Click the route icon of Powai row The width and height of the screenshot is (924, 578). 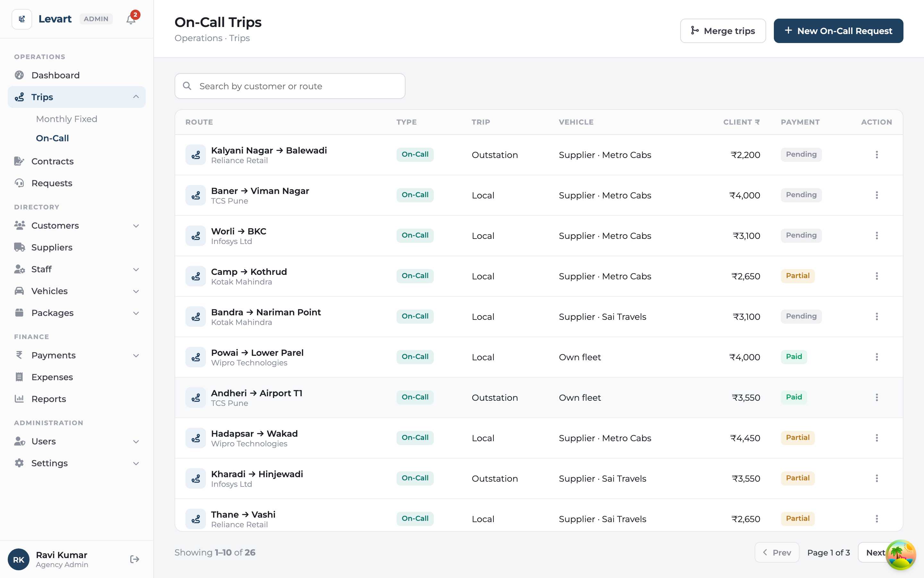(x=195, y=357)
